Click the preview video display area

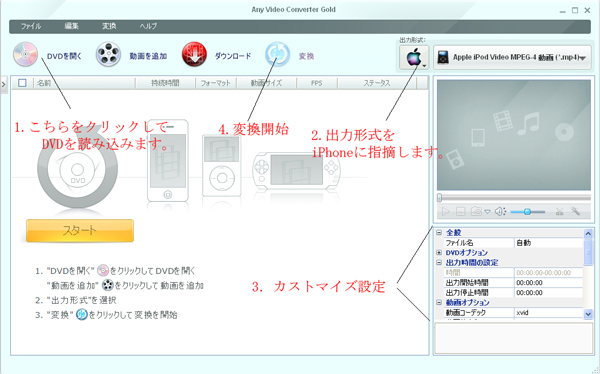pyautogui.click(x=514, y=135)
